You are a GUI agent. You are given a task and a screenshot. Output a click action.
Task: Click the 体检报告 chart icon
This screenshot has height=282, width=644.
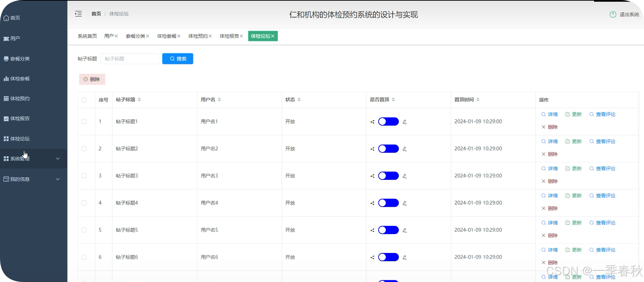click(x=6, y=119)
